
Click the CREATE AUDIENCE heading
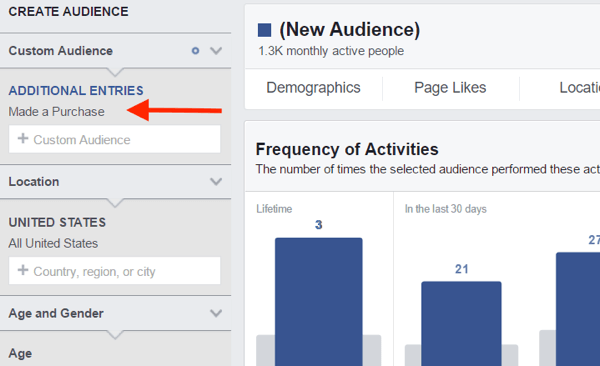click(x=68, y=11)
